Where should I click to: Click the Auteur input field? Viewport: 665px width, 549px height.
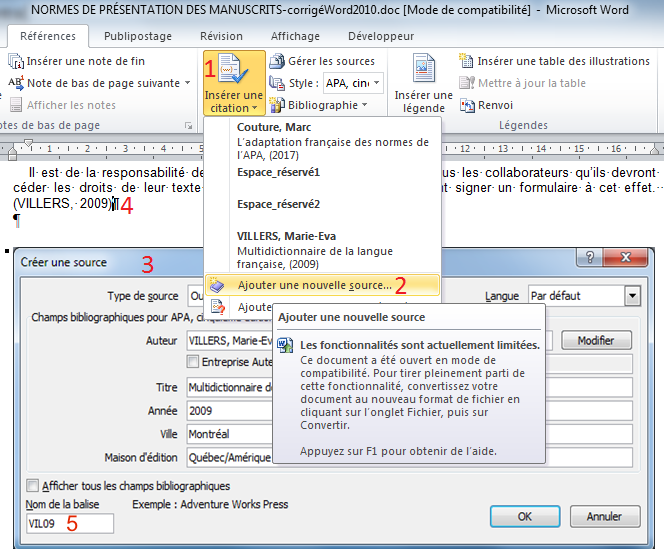(229, 340)
